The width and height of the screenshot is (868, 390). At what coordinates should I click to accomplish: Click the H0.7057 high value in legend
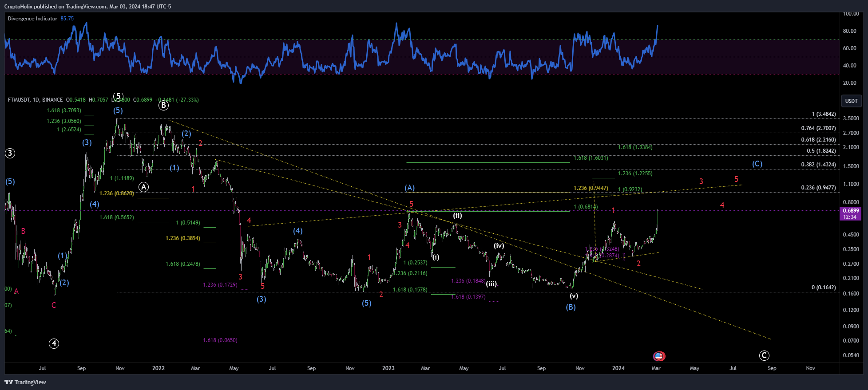pos(98,100)
